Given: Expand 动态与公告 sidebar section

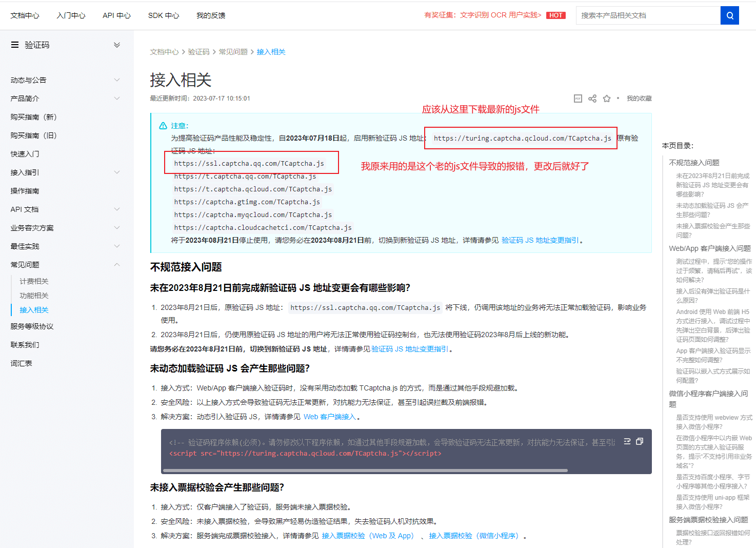Looking at the screenshot, I should point(117,80).
